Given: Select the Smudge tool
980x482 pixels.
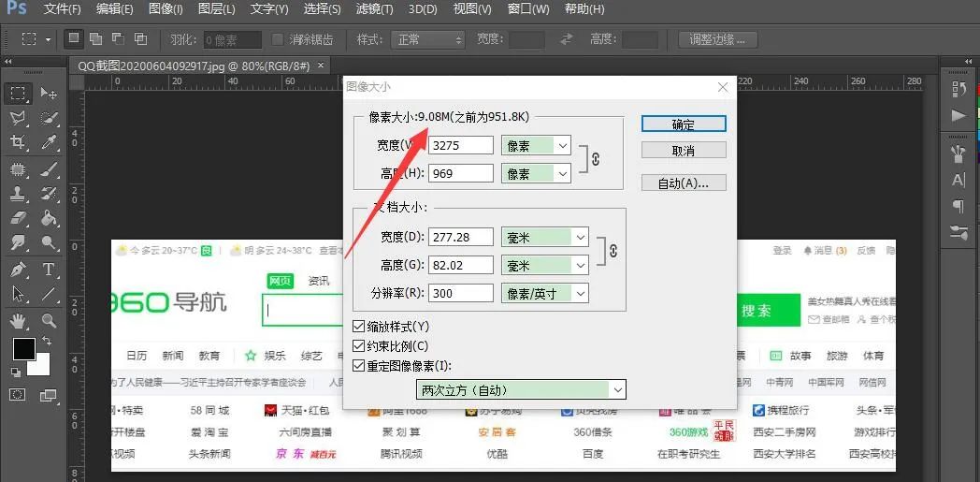Looking at the screenshot, I should (18, 242).
